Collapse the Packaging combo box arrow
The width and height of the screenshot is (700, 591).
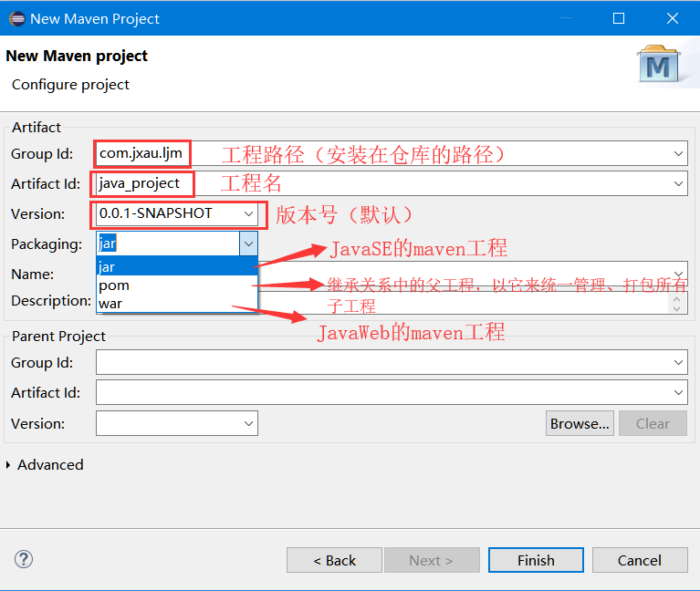point(248,244)
